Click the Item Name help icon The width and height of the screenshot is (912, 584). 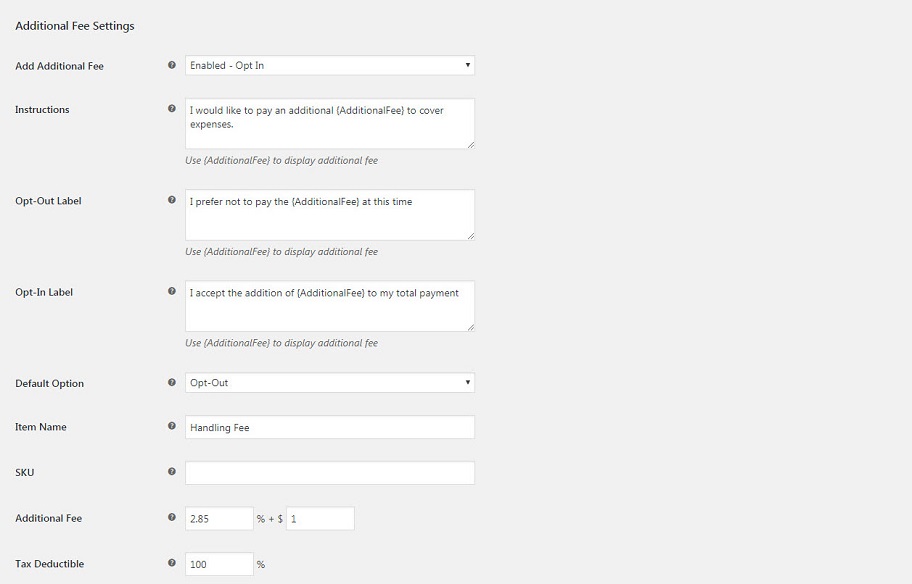172,426
